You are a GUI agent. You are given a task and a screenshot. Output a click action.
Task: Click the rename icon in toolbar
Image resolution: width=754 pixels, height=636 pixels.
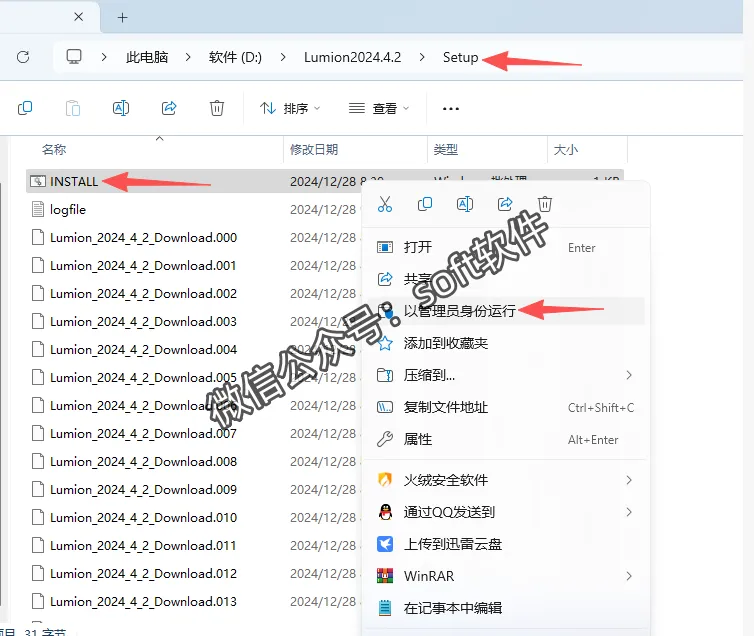[x=121, y=108]
